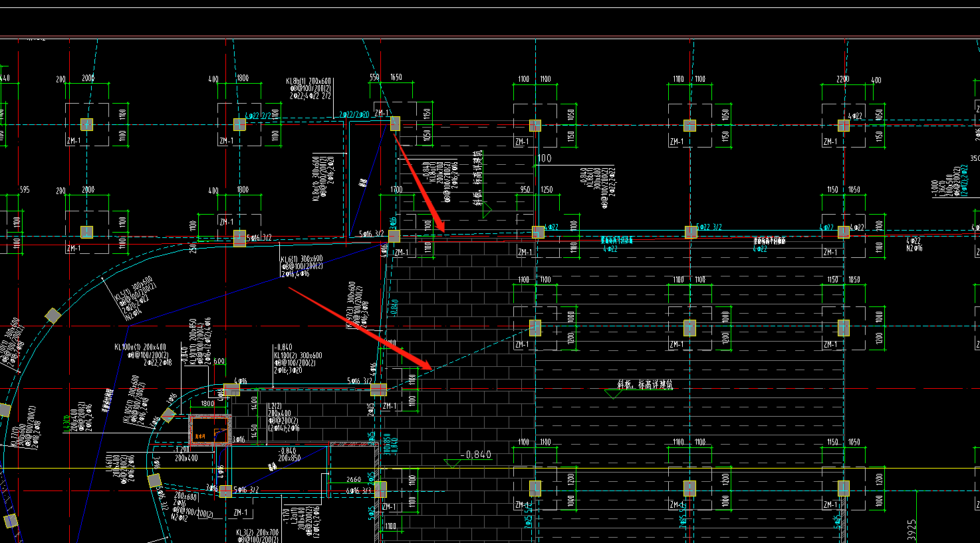The width and height of the screenshot is (980, 543).
Task: Pick the horizontal 斜板 标高详建筑 note
Action: point(645,385)
